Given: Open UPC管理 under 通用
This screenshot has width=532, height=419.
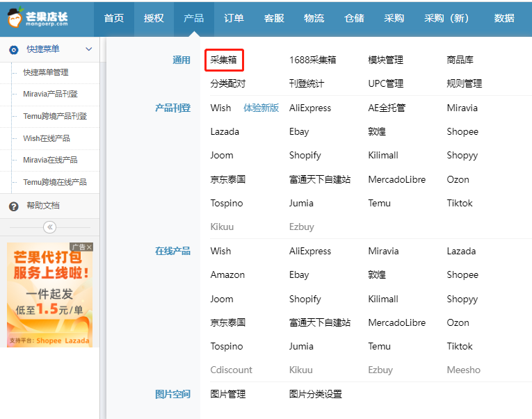Looking at the screenshot, I should coord(386,83).
